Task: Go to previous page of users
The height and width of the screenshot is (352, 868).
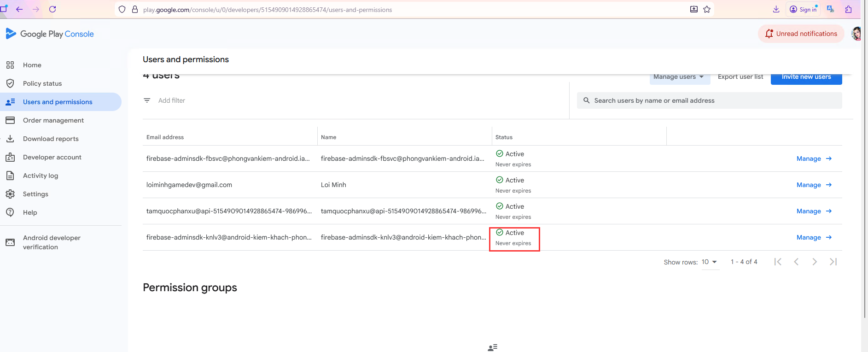Action: tap(796, 262)
